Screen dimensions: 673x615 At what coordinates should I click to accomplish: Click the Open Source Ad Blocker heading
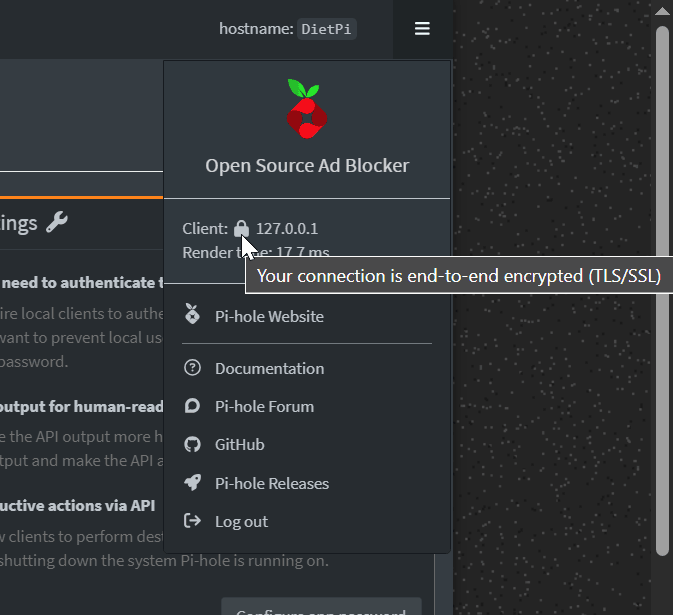307,166
